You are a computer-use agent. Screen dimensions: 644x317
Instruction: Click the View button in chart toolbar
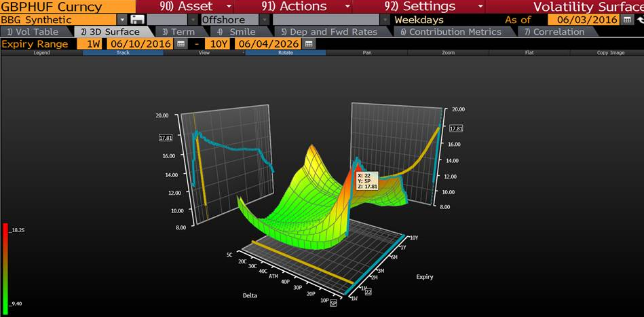tap(204, 52)
